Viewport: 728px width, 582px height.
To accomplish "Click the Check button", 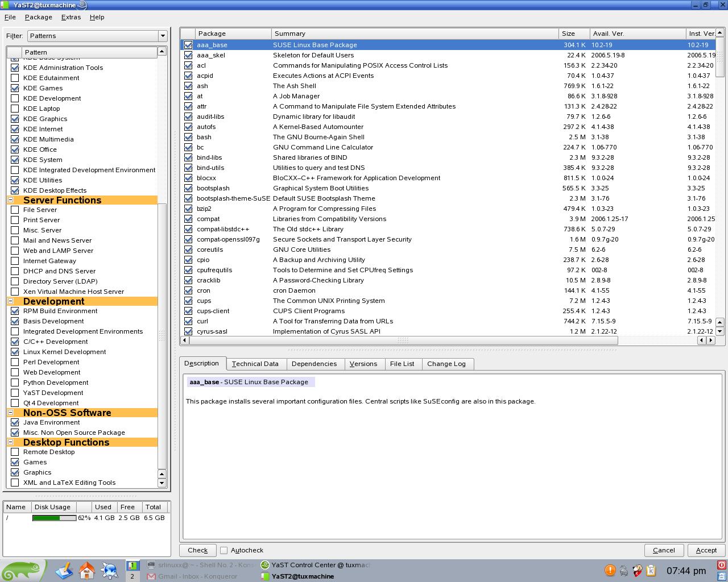I will click(x=197, y=550).
